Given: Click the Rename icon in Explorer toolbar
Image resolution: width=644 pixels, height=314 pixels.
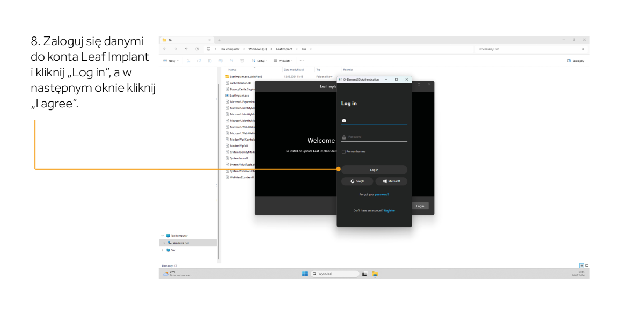Looking at the screenshot, I should [x=221, y=61].
